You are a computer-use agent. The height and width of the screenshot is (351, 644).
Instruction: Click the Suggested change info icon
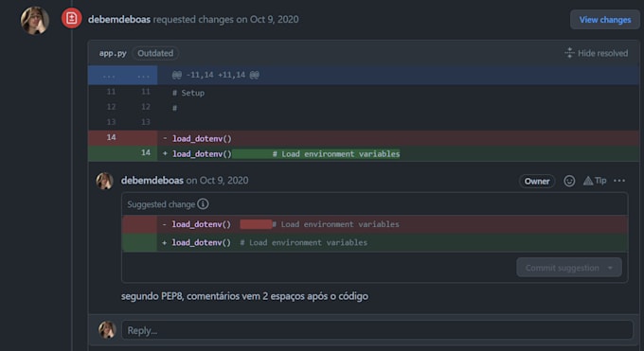coord(203,204)
